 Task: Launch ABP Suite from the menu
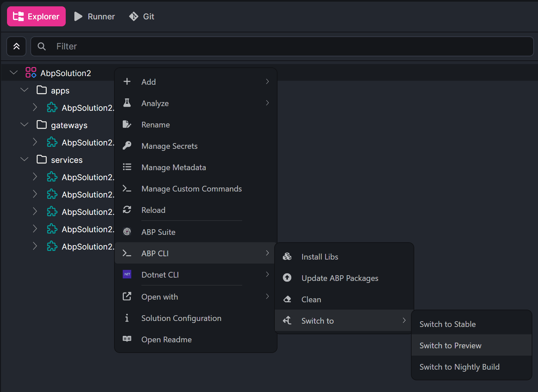click(196, 232)
